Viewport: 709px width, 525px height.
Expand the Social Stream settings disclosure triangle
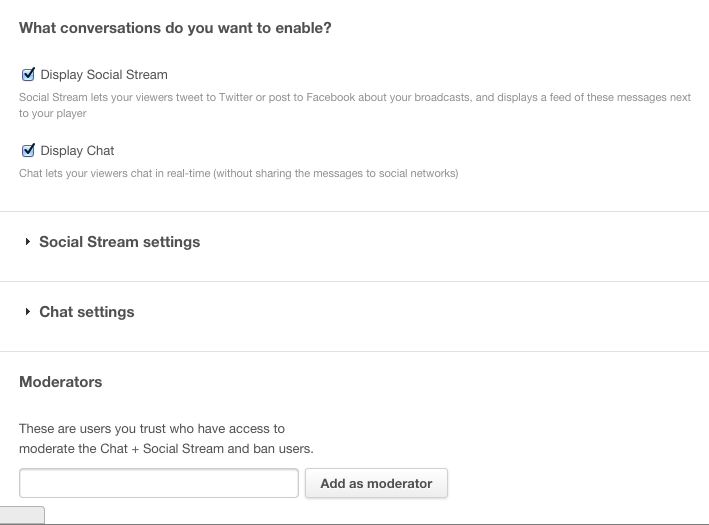pyautogui.click(x=28, y=242)
